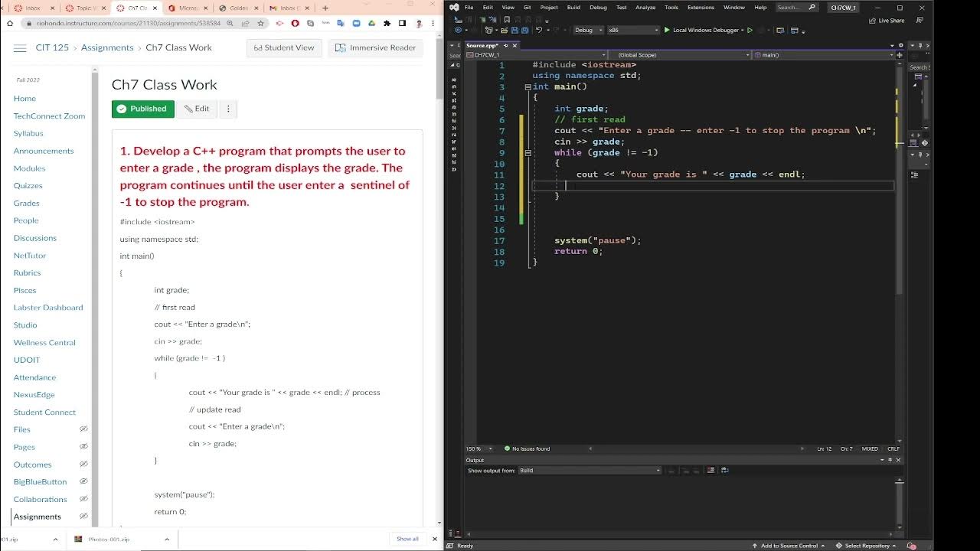This screenshot has height=551, width=980.
Task: Click Chrome home button
Action: click(x=9, y=23)
